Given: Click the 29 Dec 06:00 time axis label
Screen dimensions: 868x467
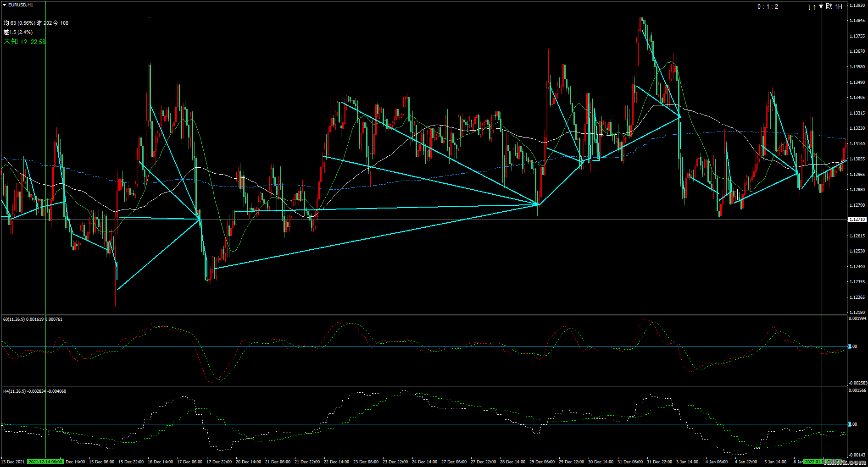Looking at the screenshot, I should 542,462.
